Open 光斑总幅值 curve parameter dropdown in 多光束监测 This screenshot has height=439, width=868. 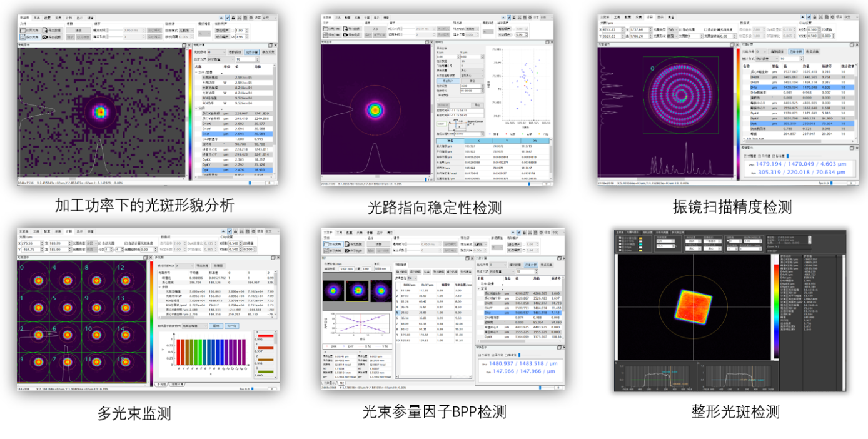tap(195, 326)
